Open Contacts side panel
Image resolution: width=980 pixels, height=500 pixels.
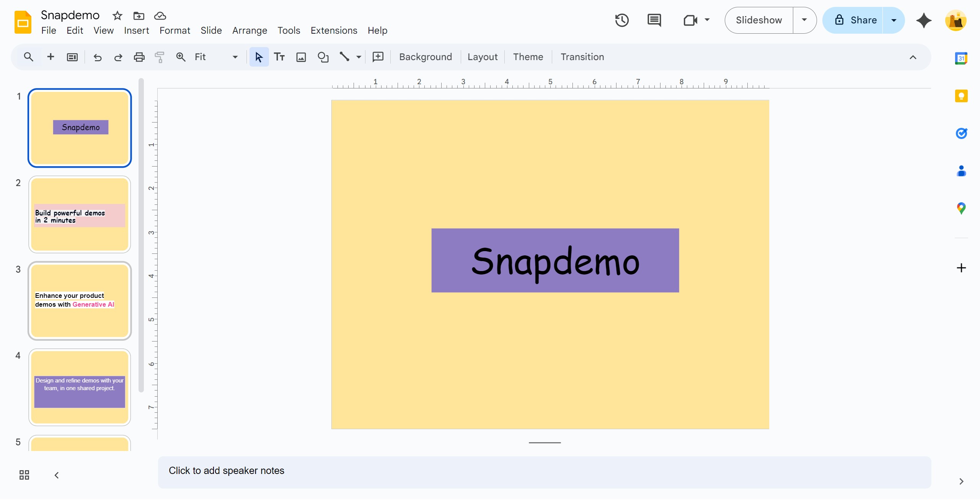pyautogui.click(x=961, y=171)
